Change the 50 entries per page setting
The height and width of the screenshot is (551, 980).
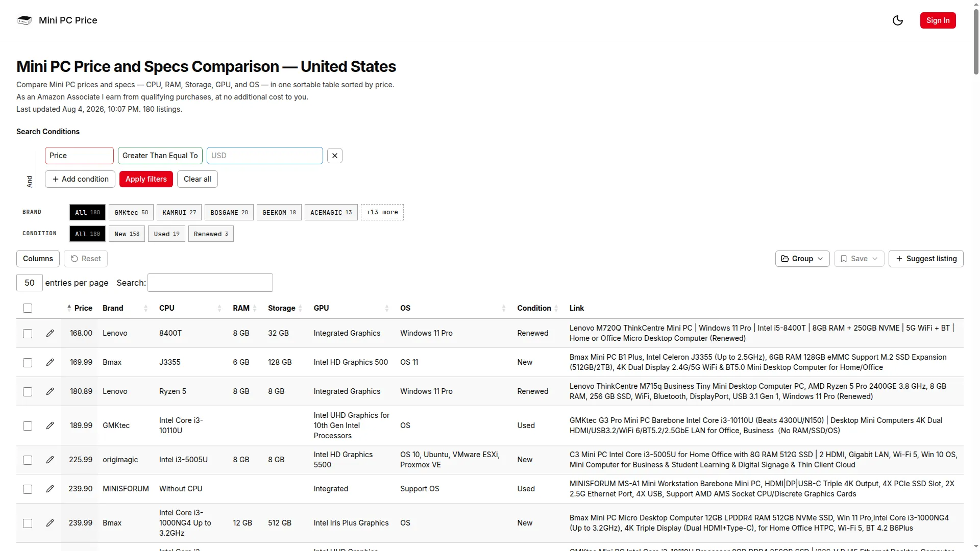[x=30, y=283]
